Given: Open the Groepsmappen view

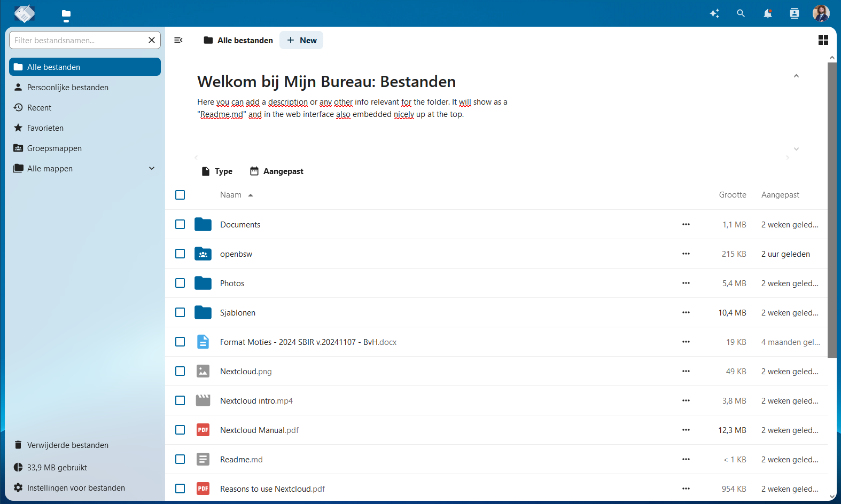Looking at the screenshot, I should click(x=85, y=148).
